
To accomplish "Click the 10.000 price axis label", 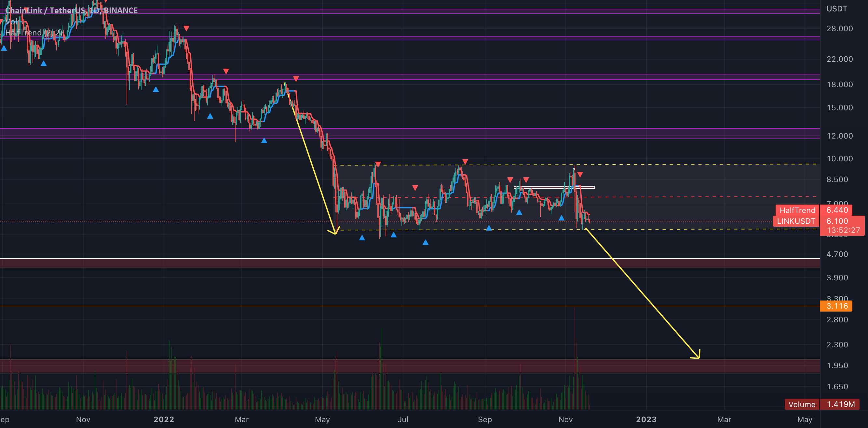I will [839, 159].
